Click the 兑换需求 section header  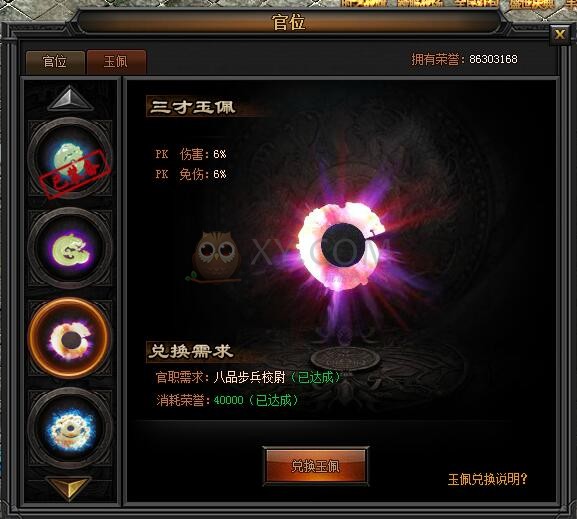tap(191, 352)
